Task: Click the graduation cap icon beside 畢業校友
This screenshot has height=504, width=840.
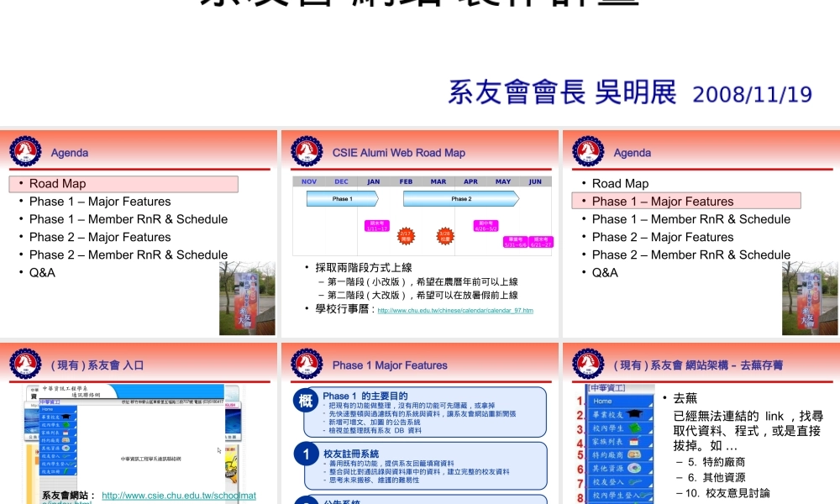Action: tap(634, 415)
